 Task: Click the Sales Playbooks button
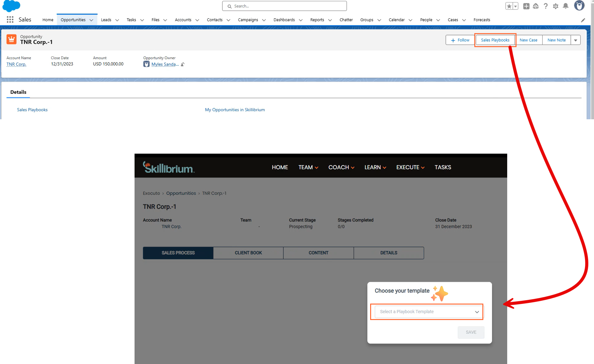pyautogui.click(x=495, y=40)
